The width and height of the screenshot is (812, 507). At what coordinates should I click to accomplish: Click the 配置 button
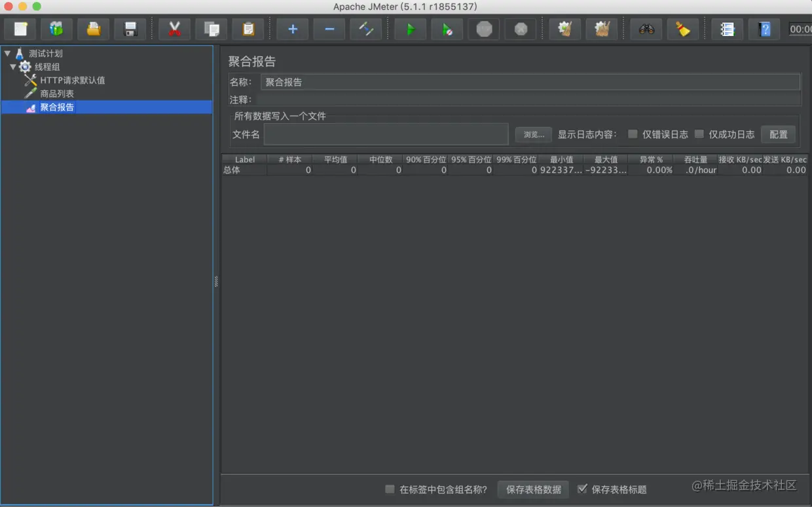tap(779, 134)
